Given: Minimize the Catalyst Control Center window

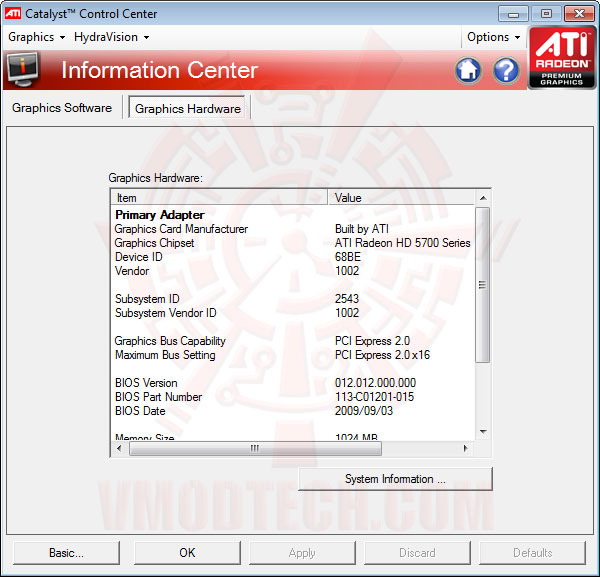Looking at the screenshot, I should point(514,14).
